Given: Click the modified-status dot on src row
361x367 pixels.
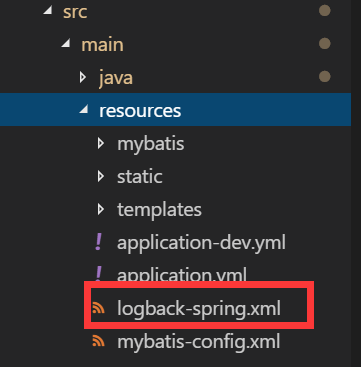Looking at the screenshot, I should tap(325, 11).
